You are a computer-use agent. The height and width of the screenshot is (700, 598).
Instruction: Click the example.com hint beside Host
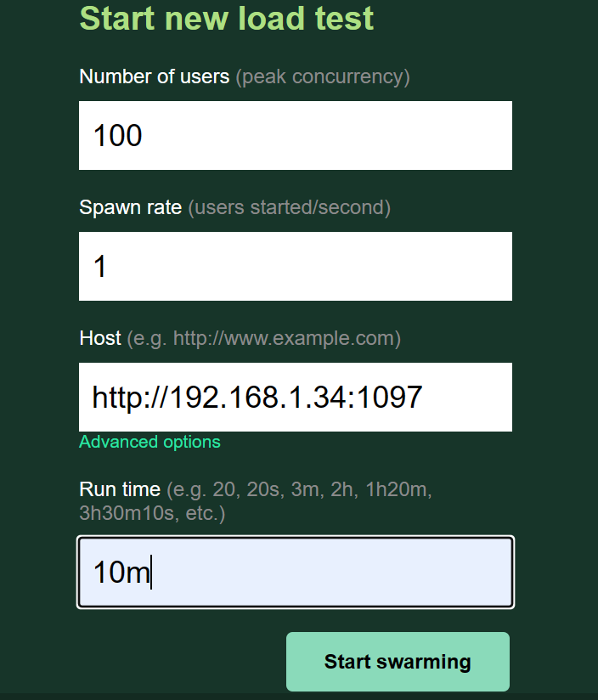[x=263, y=338]
